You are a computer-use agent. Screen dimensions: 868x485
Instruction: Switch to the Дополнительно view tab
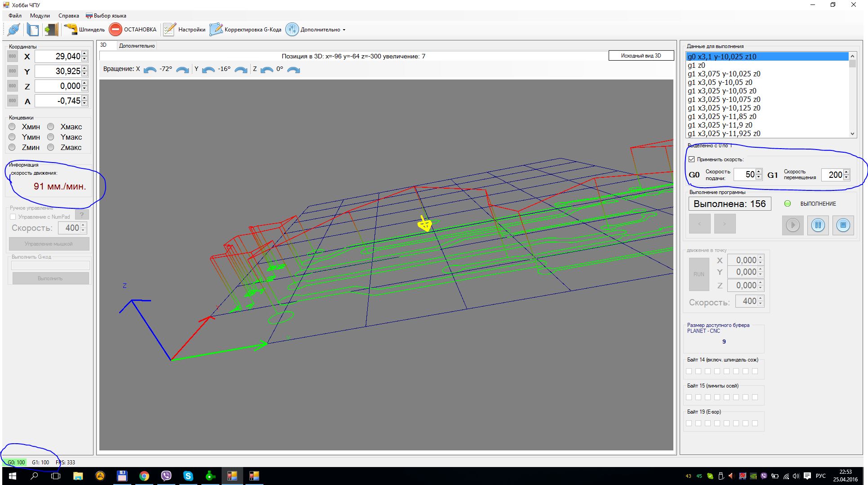click(137, 46)
